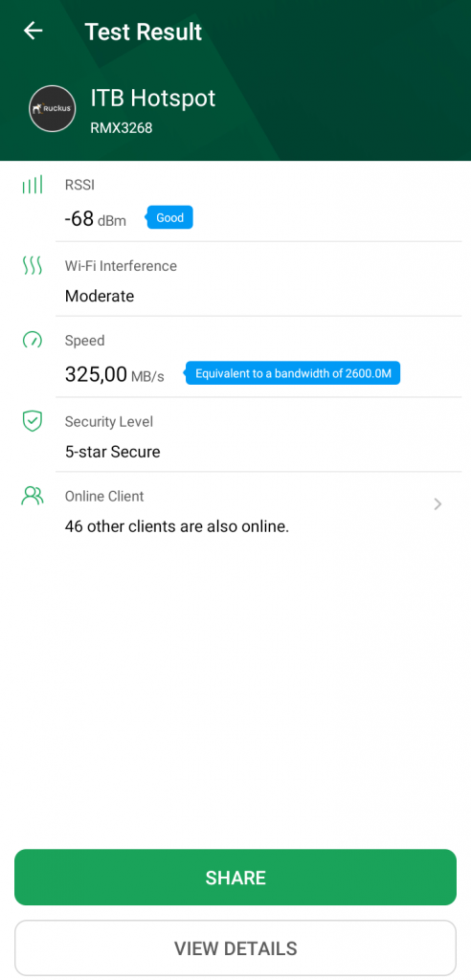Click the RMX3268 device label
471x980 pixels.
(122, 128)
